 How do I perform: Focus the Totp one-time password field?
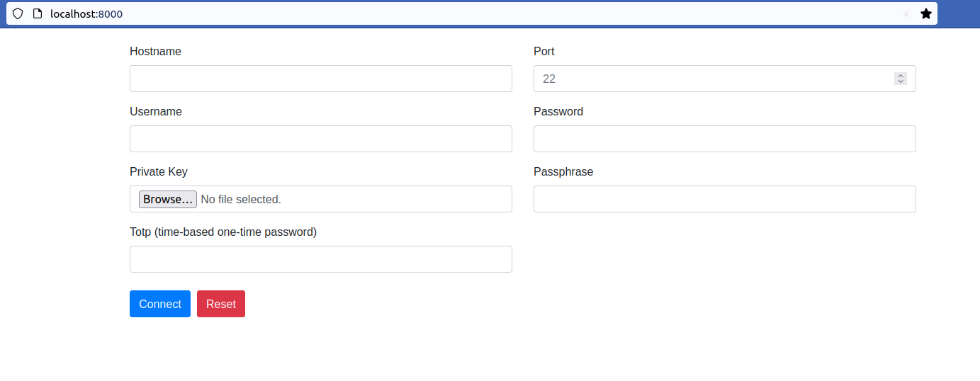(x=320, y=259)
